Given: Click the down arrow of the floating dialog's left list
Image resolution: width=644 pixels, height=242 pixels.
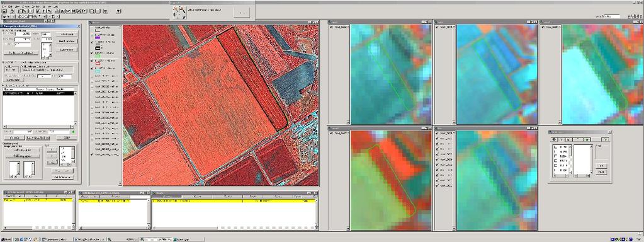Looking at the screenshot, I should pos(570,173).
